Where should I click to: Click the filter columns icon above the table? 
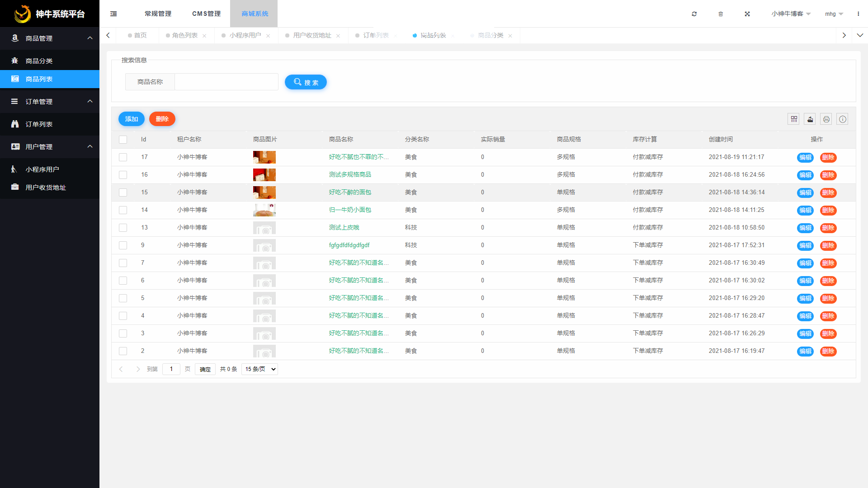(x=794, y=119)
